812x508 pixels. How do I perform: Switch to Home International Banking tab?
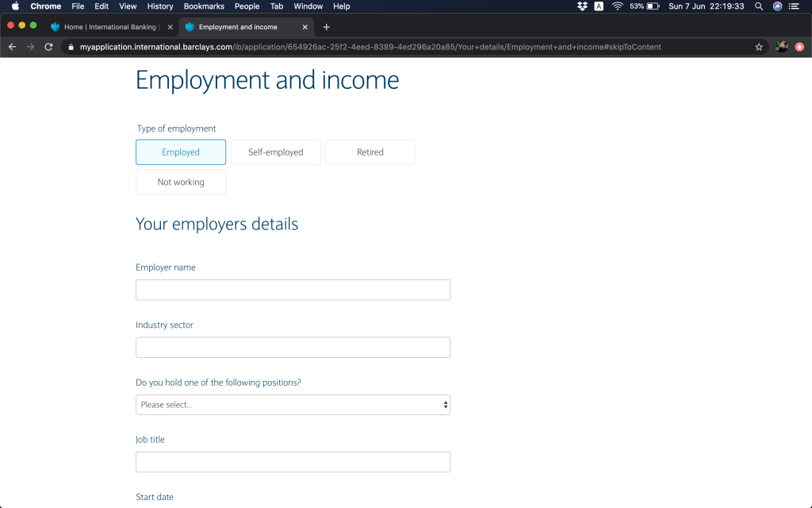[x=108, y=27]
